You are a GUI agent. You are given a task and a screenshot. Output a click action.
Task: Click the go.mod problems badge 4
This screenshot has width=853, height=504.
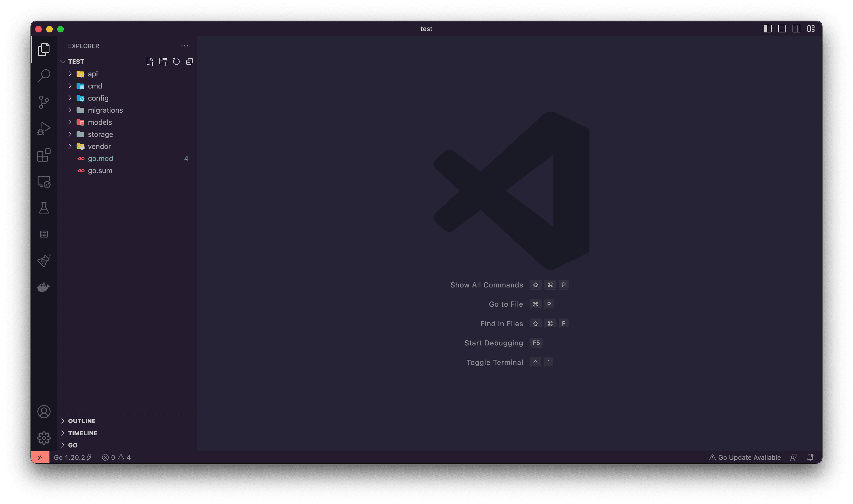coord(186,159)
